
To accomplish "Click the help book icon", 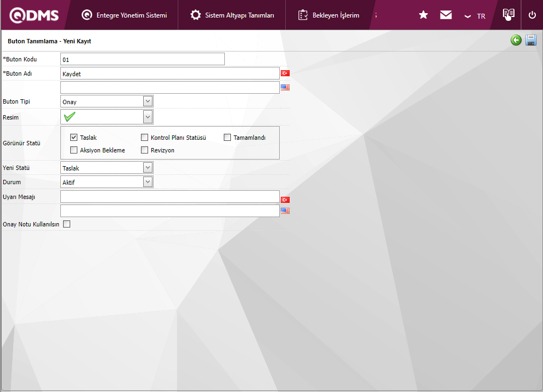I will click(508, 15).
